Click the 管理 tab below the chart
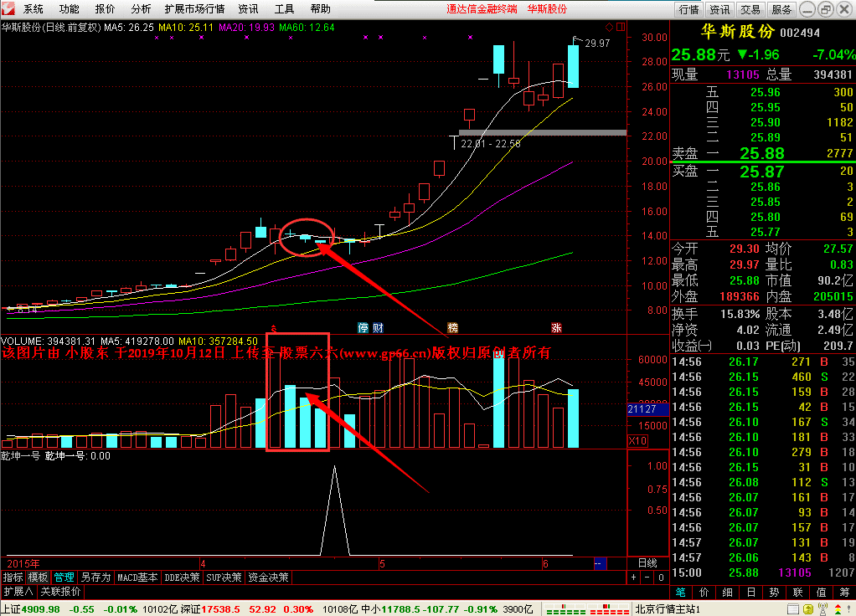 point(64,577)
